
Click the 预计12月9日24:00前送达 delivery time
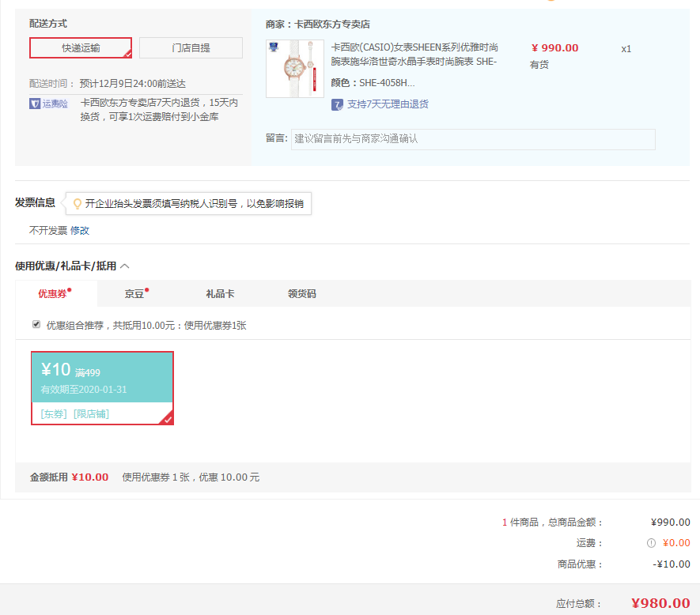tap(133, 84)
